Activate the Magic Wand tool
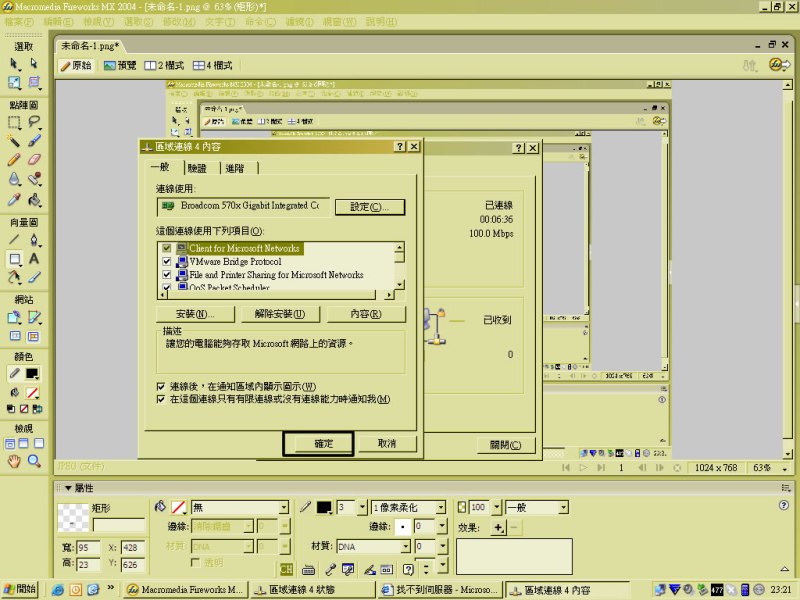The image size is (800, 600). point(14,141)
